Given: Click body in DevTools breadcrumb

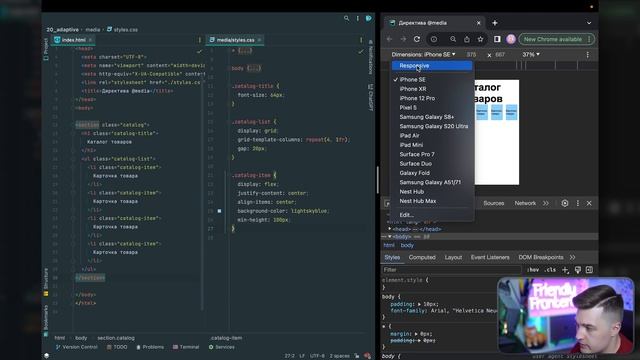Looking at the screenshot, I should (x=407, y=245).
